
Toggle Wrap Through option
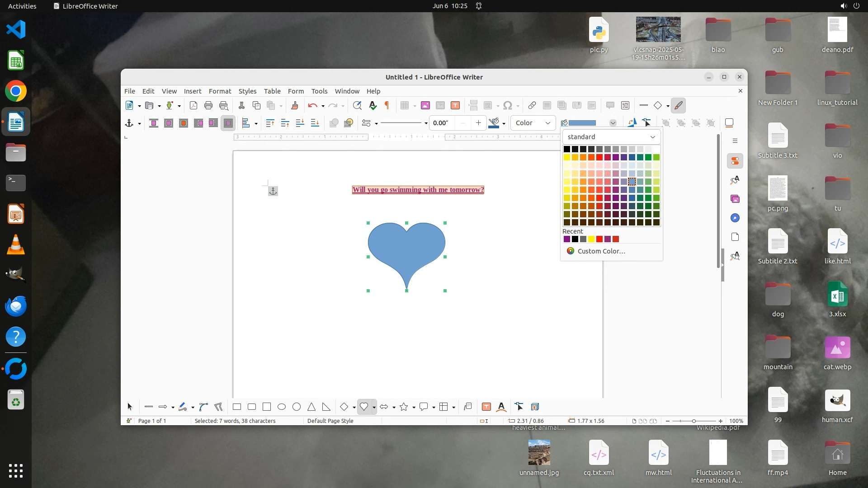228,123
